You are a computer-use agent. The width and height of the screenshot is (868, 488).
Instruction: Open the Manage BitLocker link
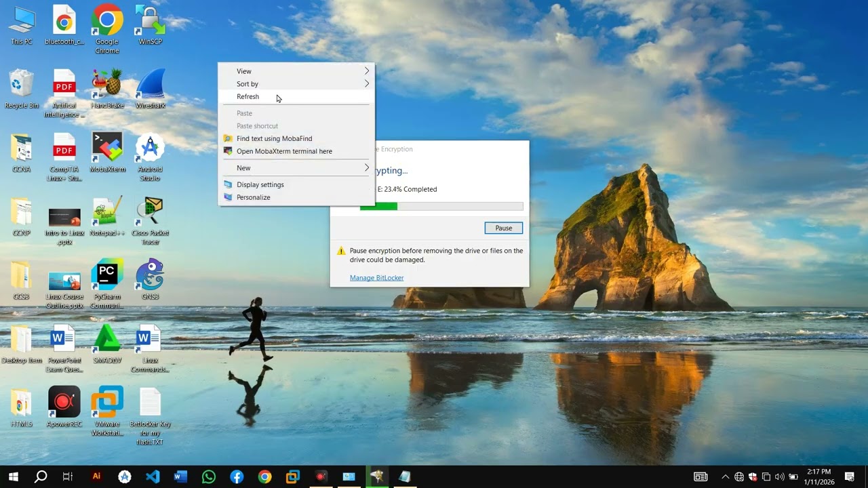click(376, 278)
